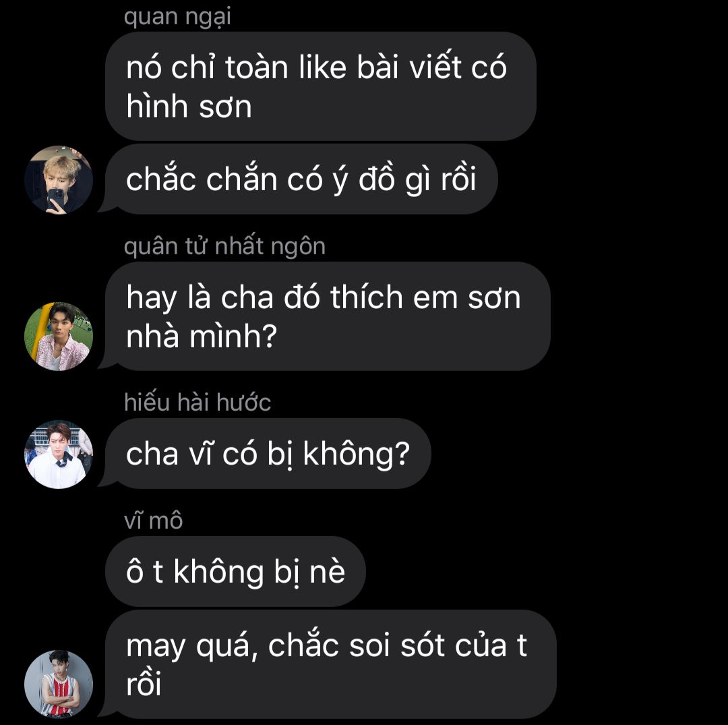Tap the red striped tank top avatar

(x=59, y=684)
